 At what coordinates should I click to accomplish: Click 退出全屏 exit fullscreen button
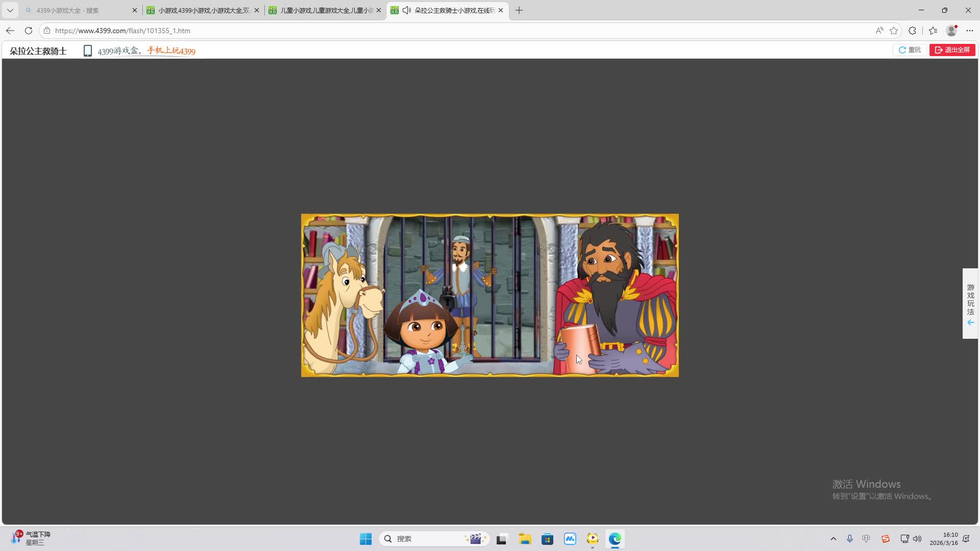click(x=952, y=50)
